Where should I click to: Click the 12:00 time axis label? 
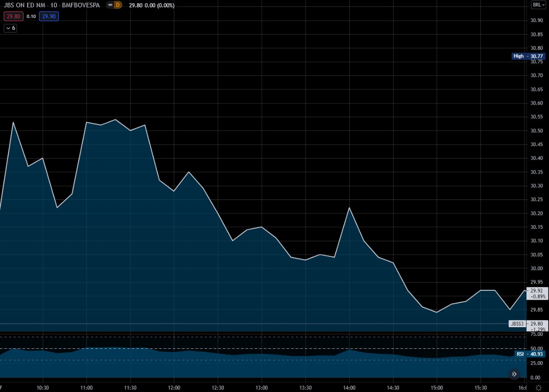tap(174, 388)
